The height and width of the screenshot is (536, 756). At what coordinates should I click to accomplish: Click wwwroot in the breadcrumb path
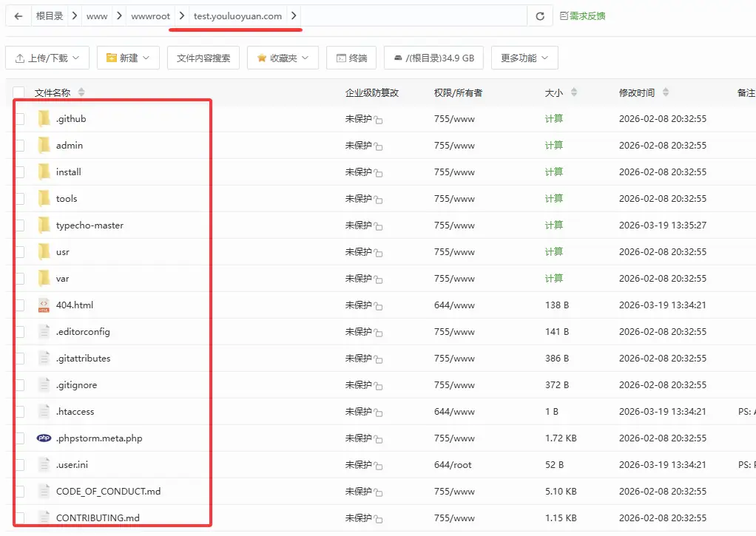(151, 15)
